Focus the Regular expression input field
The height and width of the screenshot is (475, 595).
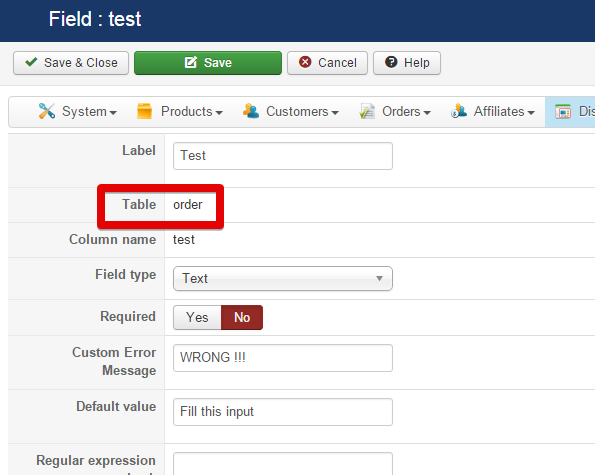(283, 464)
